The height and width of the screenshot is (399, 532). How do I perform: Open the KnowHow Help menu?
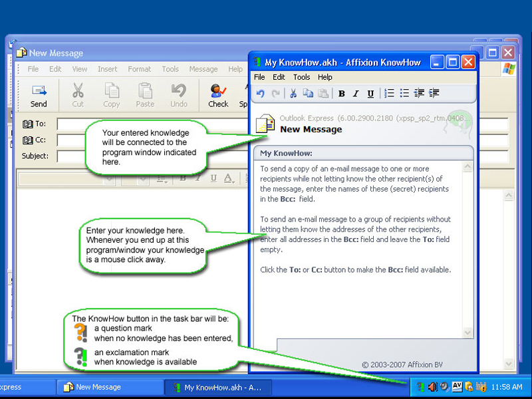[325, 77]
